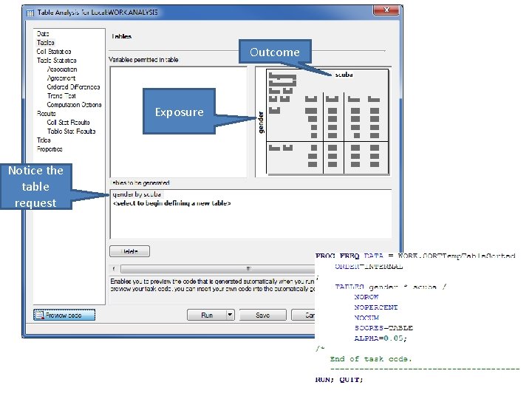Open Association under Table Statistics
532x399 pixels.
[62, 69]
